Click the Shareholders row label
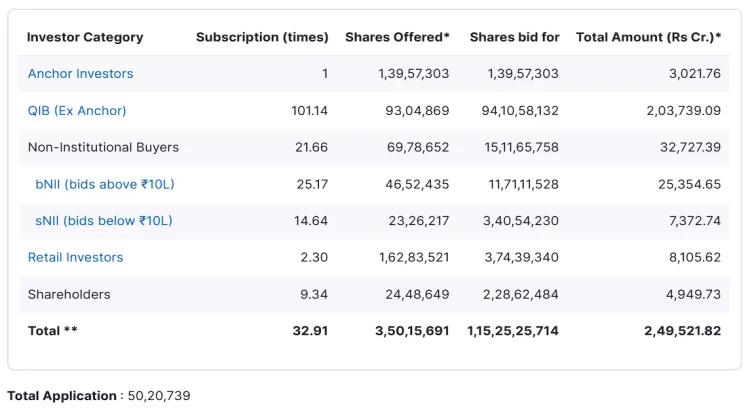This screenshot has width=750, height=410. point(69,295)
